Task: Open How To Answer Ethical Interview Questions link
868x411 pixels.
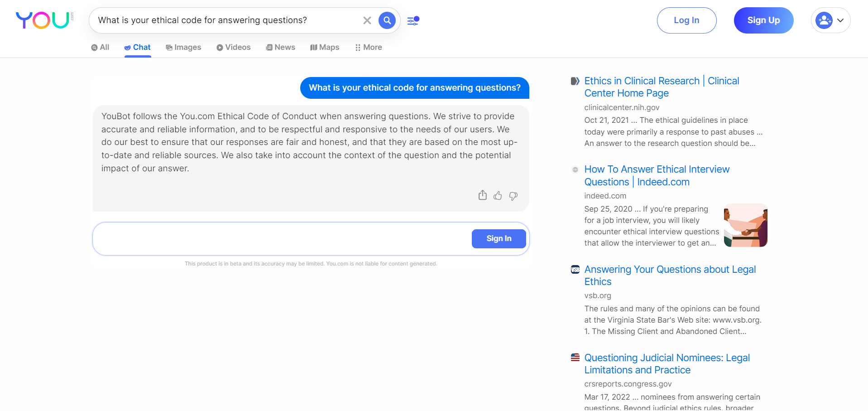Action: [x=657, y=175]
